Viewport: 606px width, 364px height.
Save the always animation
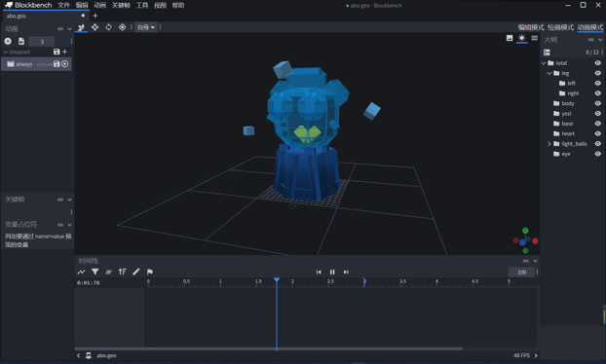coord(57,64)
